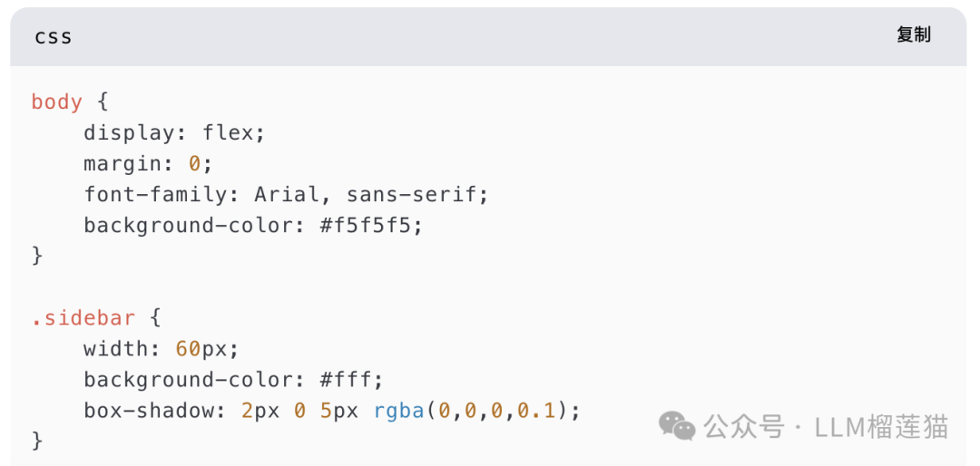Click the closing brace of the body rule
The width and height of the screenshot is (980, 466).
[x=37, y=256]
